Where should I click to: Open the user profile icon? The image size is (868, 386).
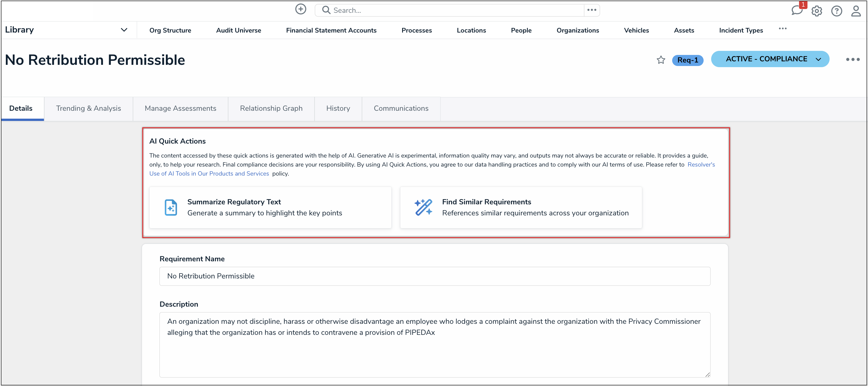pos(856,11)
